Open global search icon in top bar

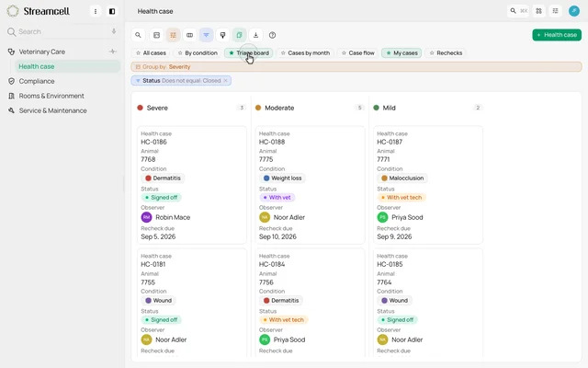pyautogui.click(x=513, y=11)
